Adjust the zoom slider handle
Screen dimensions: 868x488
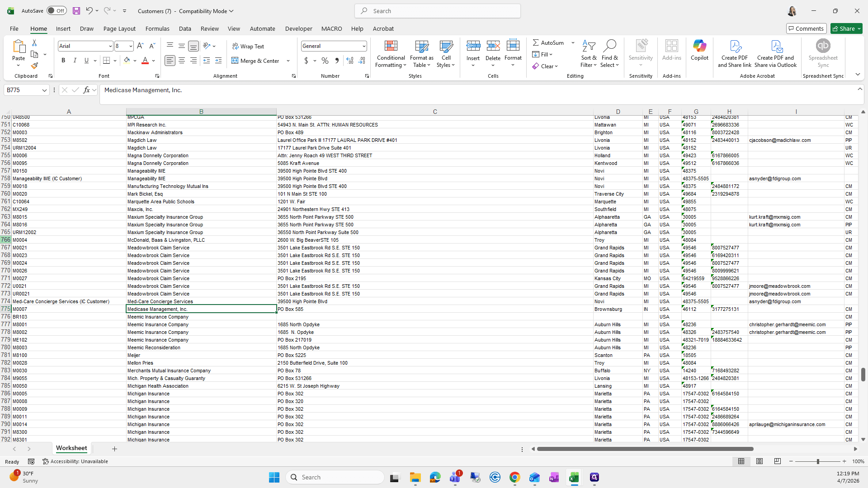[x=817, y=461]
